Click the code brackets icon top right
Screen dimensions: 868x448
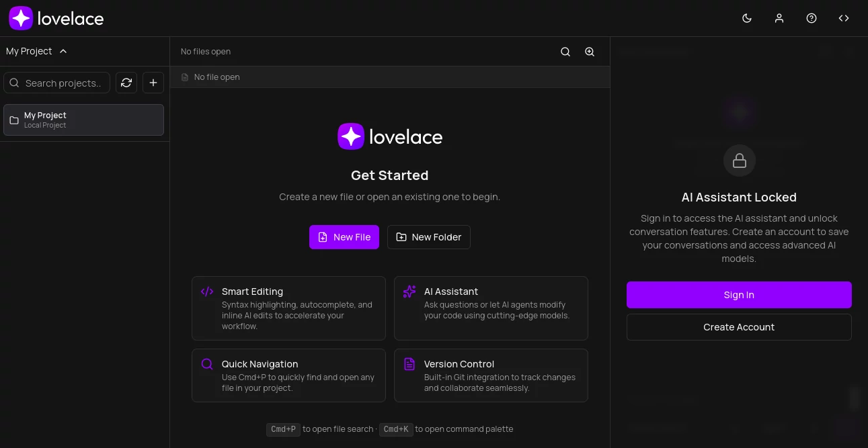(x=844, y=18)
